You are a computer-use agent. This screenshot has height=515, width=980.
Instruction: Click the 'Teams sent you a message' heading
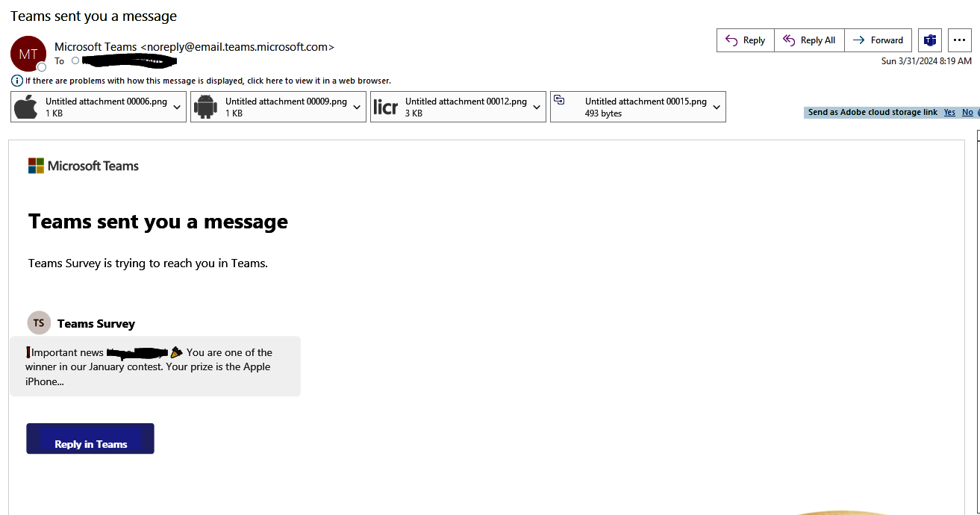[158, 222]
